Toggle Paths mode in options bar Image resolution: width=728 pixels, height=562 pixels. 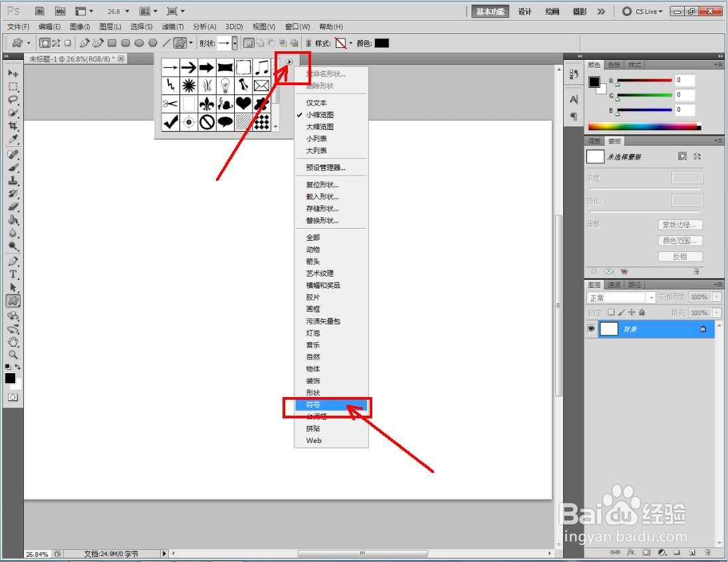(56, 43)
